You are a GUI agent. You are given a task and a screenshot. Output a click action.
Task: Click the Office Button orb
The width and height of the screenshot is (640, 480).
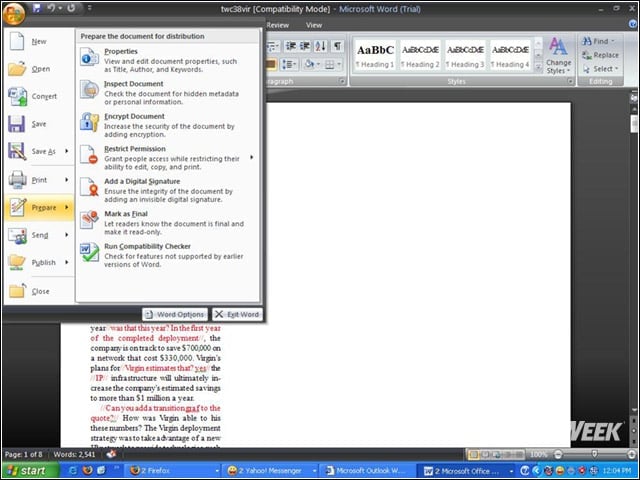click(x=14, y=13)
